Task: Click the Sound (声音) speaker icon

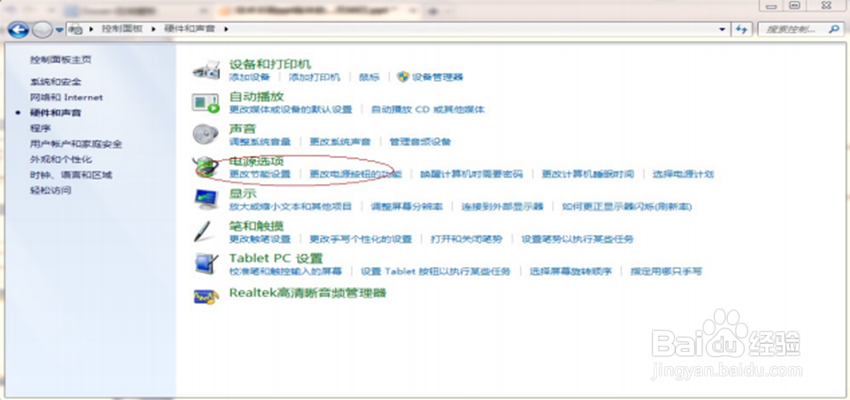Action: 205,134
